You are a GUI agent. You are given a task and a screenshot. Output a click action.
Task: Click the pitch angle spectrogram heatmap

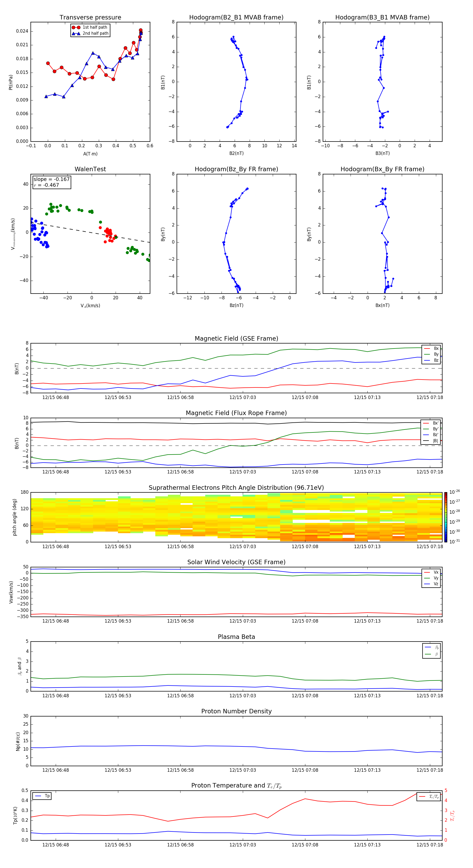[236, 517]
